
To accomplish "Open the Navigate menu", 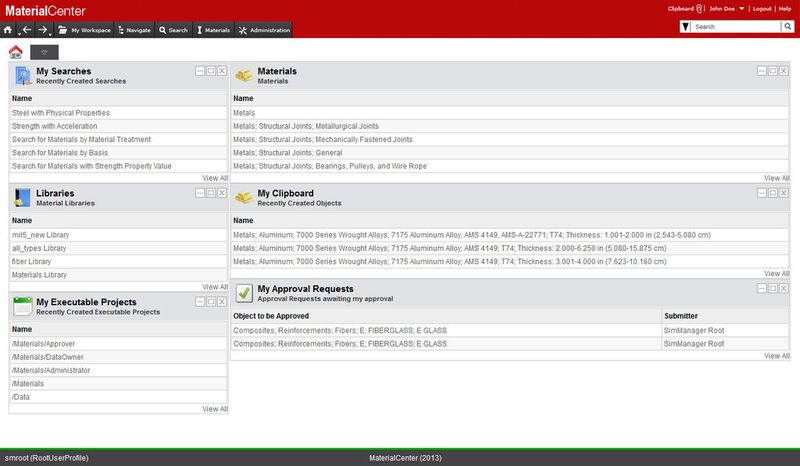I will [135, 30].
